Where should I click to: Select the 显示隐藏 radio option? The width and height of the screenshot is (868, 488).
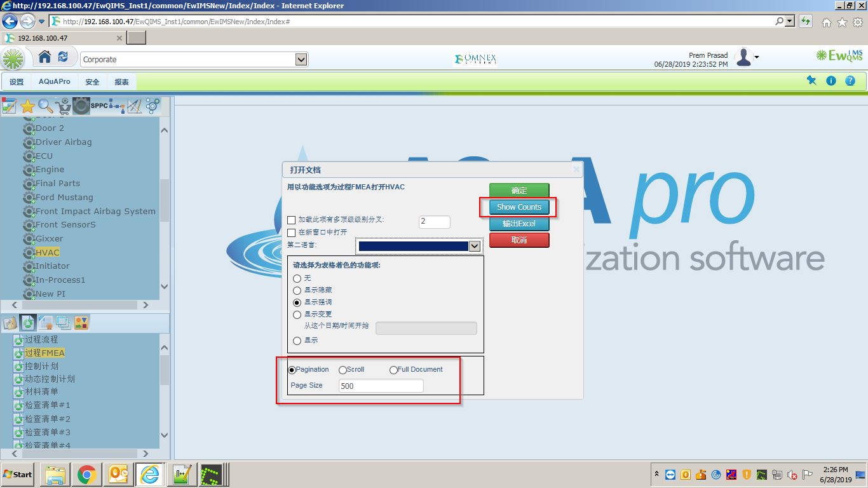(297, 290)
